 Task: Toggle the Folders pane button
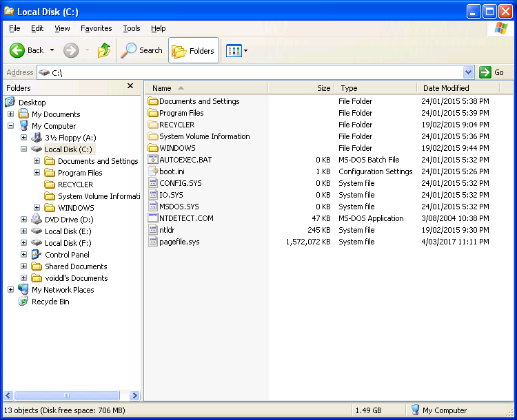point(194,50)
